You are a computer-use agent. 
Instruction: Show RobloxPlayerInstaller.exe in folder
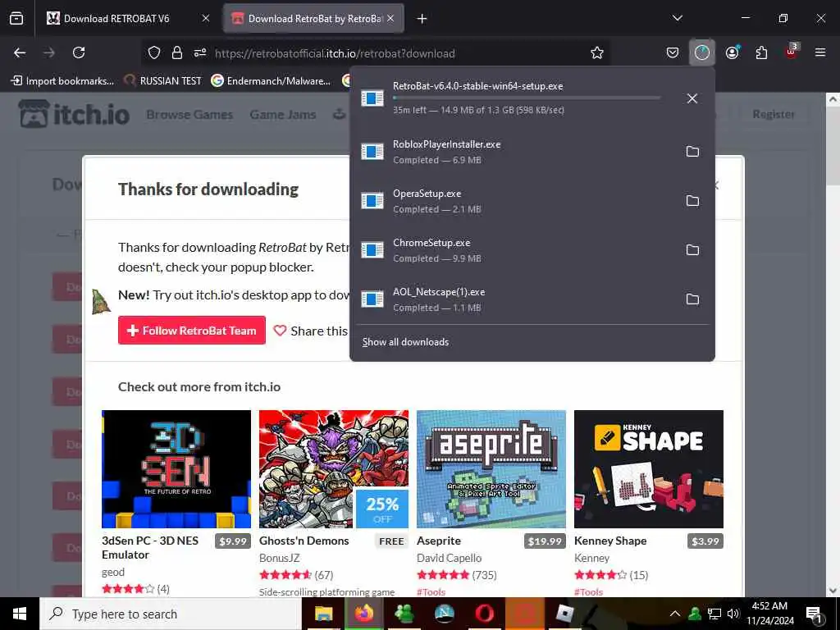pyautogui.click(x=692, y=152)
